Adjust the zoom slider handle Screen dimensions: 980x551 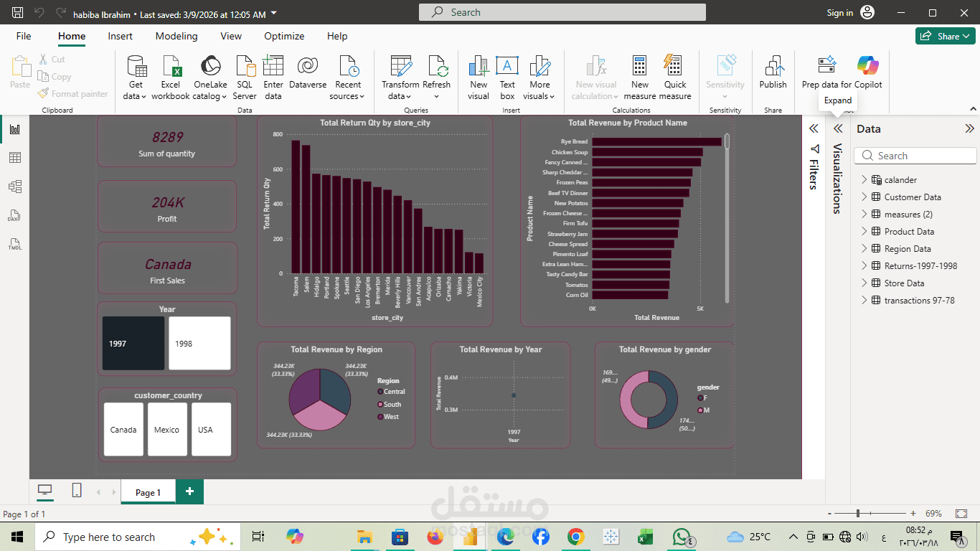coord(858,514)
